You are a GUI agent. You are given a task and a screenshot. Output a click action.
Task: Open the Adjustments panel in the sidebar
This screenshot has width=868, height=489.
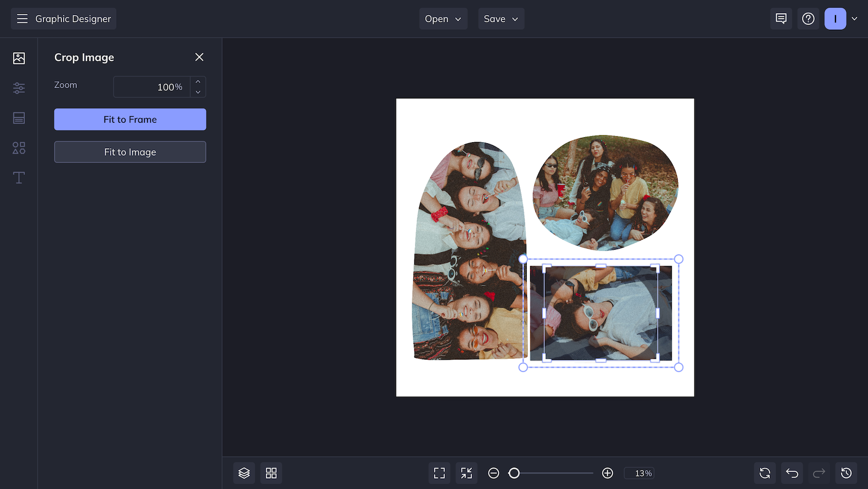click(18, 88)
